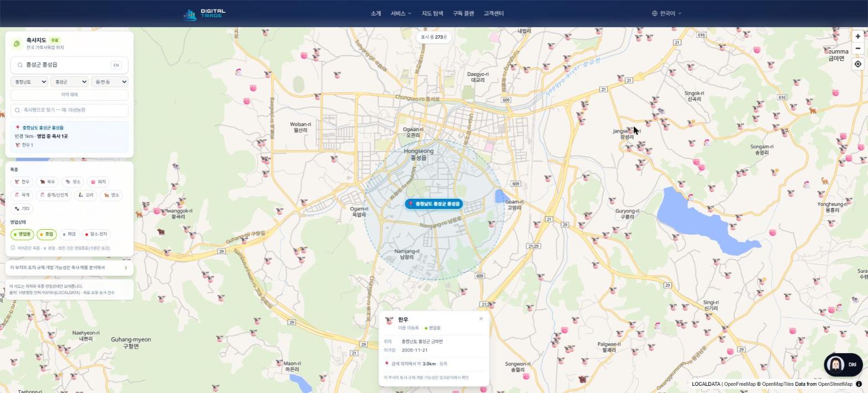This screenshot has height=393, width=868.
Task: Click the locate-me crosshair map button
Action: pos(857,64)
